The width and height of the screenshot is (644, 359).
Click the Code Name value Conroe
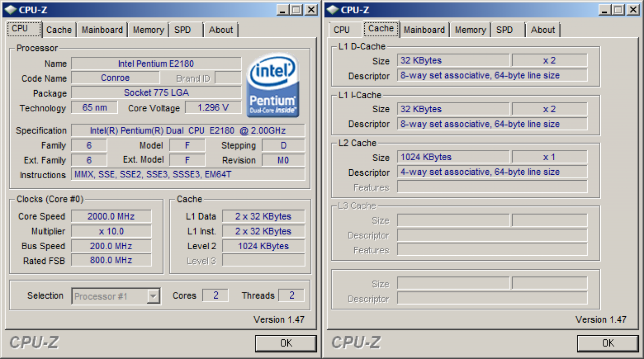115,78
